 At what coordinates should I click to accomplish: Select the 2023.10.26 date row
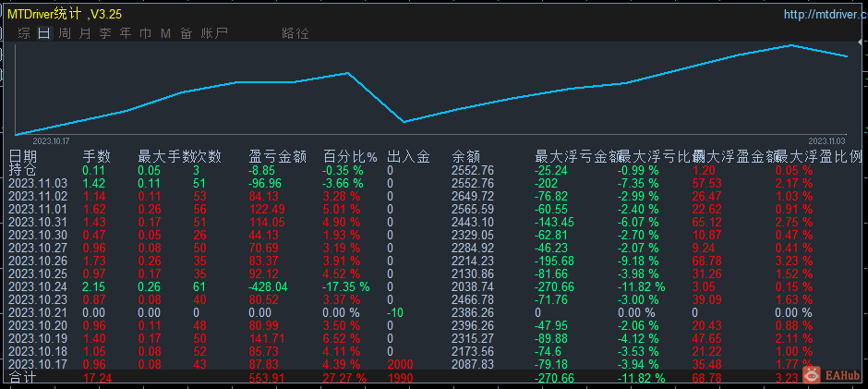coord(38,261)
